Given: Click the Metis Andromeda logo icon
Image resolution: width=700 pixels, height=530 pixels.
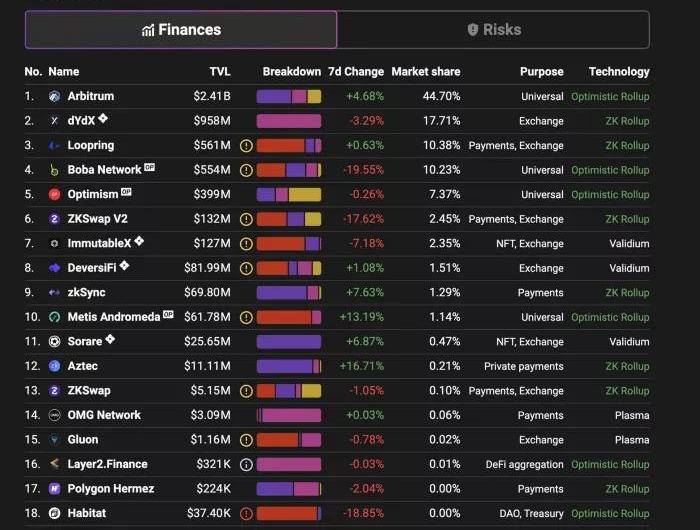Looking at the screenshot, I should click(55, 317).
